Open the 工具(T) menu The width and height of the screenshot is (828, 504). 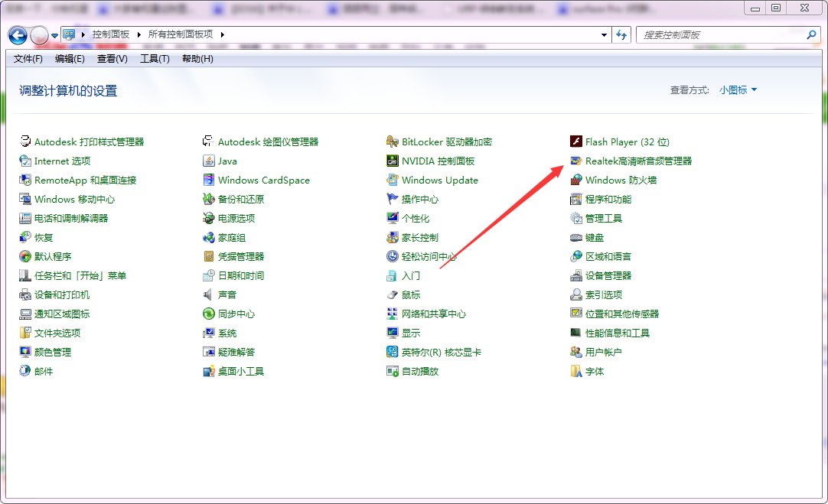click(154, 59)
